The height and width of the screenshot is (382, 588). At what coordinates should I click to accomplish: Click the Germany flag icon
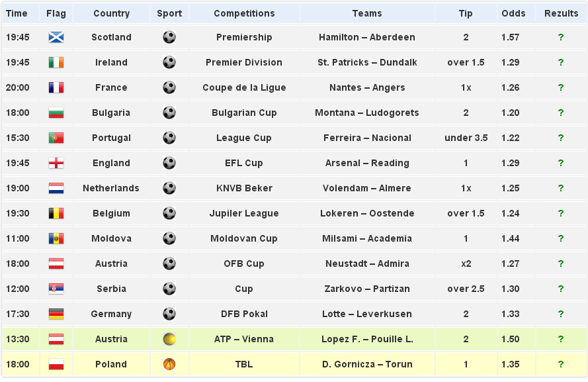click(x=56, y=314)
